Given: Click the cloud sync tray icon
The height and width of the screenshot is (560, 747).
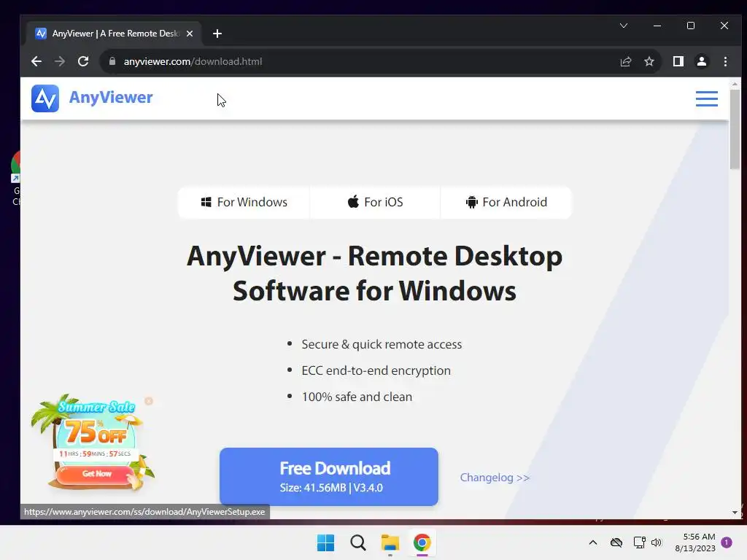Looking at the screenshot, I should click(616, 542).
